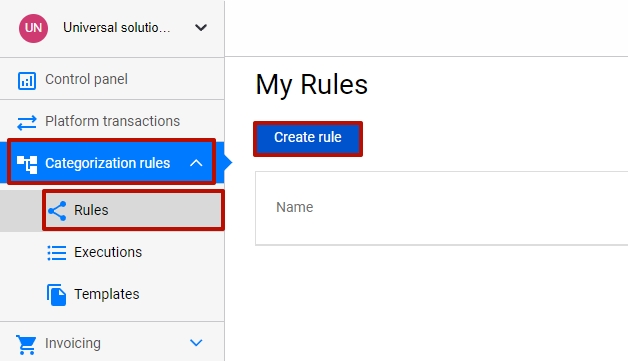This screenshot has height=361, width=628.
Task: Click the Templates copy-document icon
Action: pyautogui.click(x=56, y=295)
